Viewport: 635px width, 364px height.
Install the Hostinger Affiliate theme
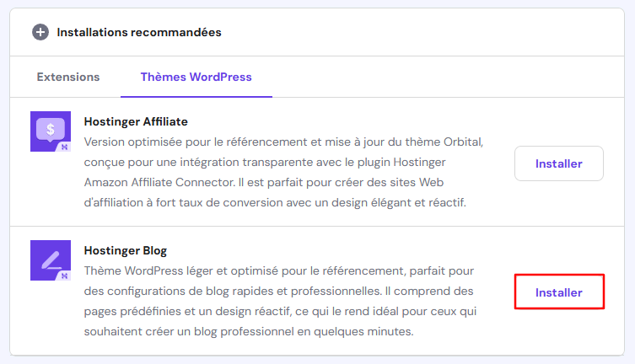(x=558, y=163)
